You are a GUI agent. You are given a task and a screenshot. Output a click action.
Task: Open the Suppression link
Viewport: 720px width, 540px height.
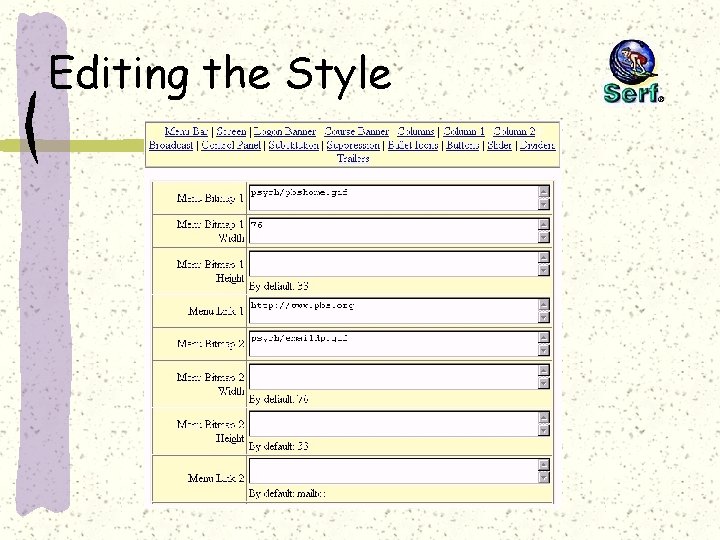click(353, 145)
